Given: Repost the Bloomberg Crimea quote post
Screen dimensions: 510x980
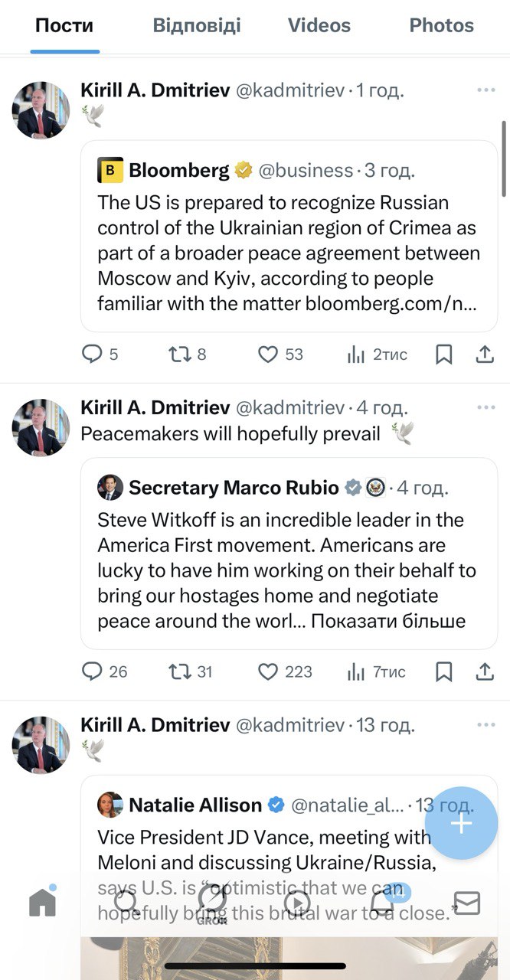Looking at the screenshot, I should pyautogui.click(x=179, y=354).
